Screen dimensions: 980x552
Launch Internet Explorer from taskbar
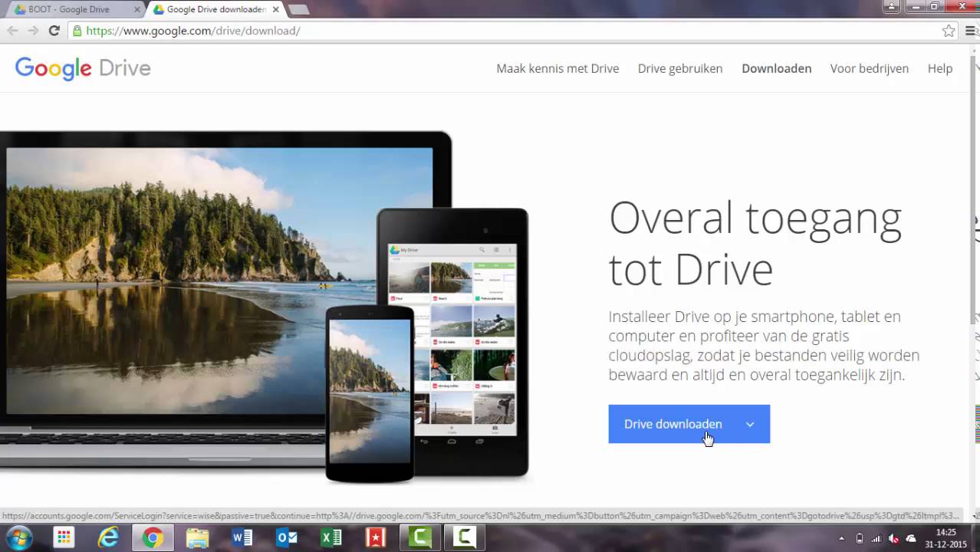click(108, 538)
